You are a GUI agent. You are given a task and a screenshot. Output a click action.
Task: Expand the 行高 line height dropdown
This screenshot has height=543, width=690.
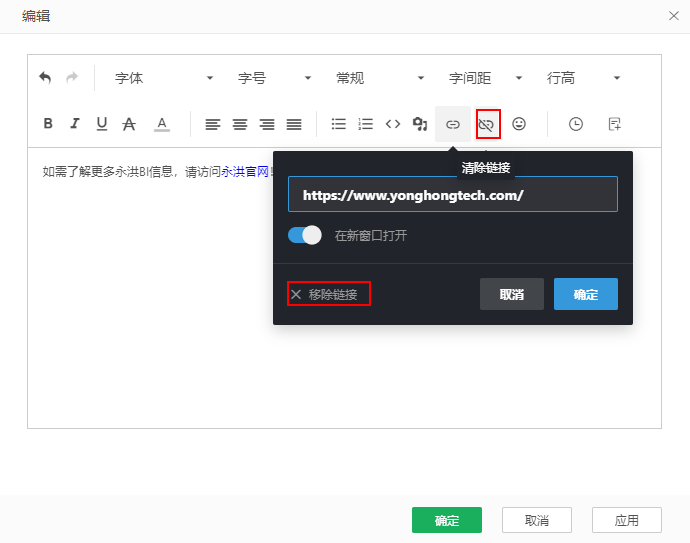pos(583,78)
